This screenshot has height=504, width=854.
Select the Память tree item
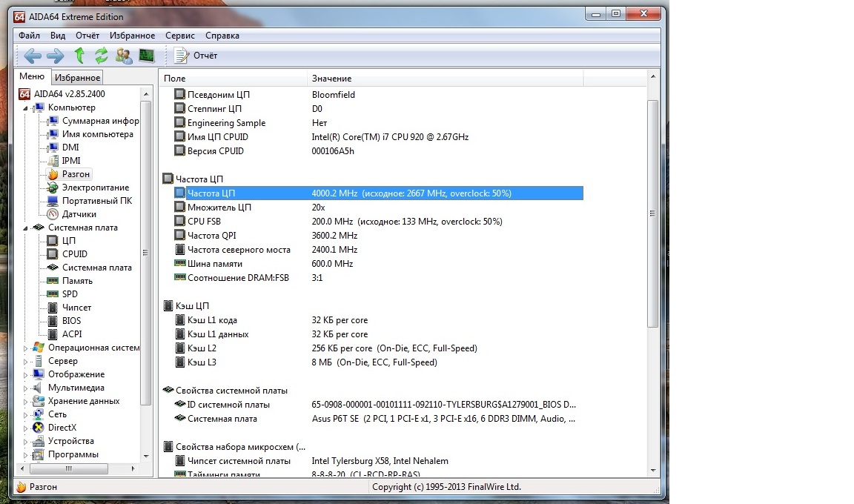click(70, 281)
